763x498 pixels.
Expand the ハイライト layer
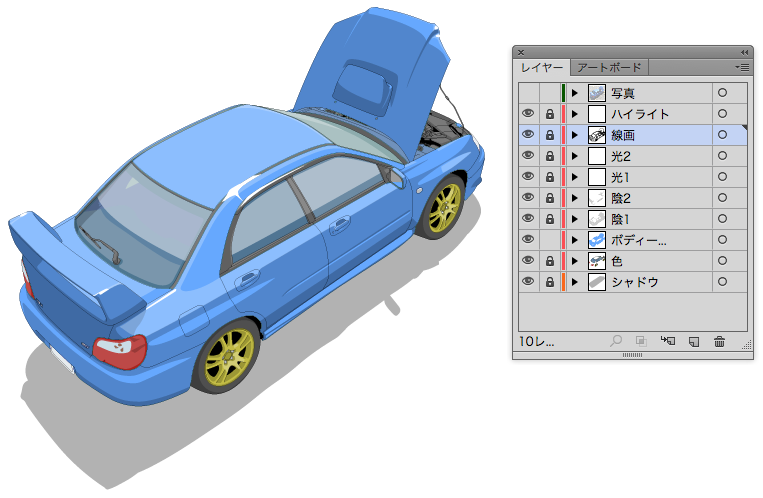click(x=575, y=114)
